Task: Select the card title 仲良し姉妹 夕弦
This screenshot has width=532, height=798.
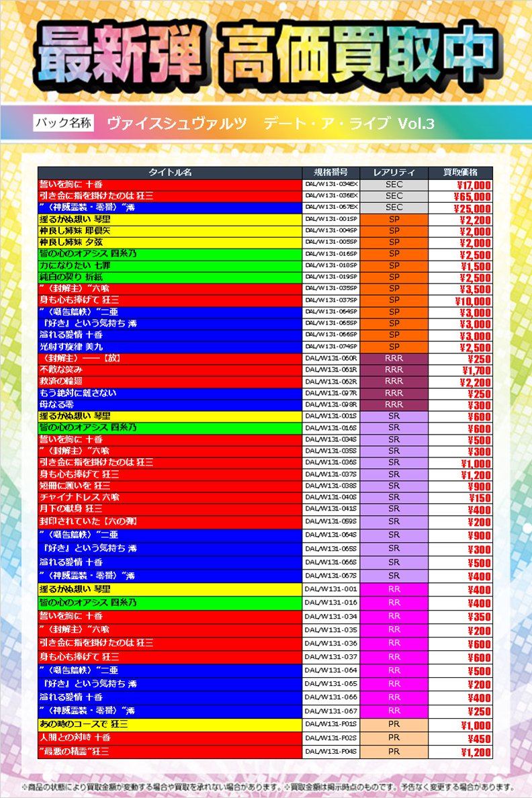Action: point(71,242)
